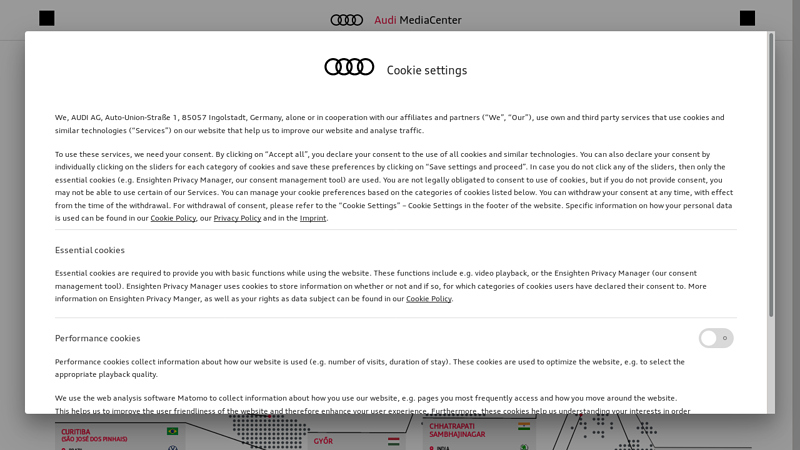800x450 pixels.
Task: Click the Hungary flag next to Győr
Action: point(393,441)
